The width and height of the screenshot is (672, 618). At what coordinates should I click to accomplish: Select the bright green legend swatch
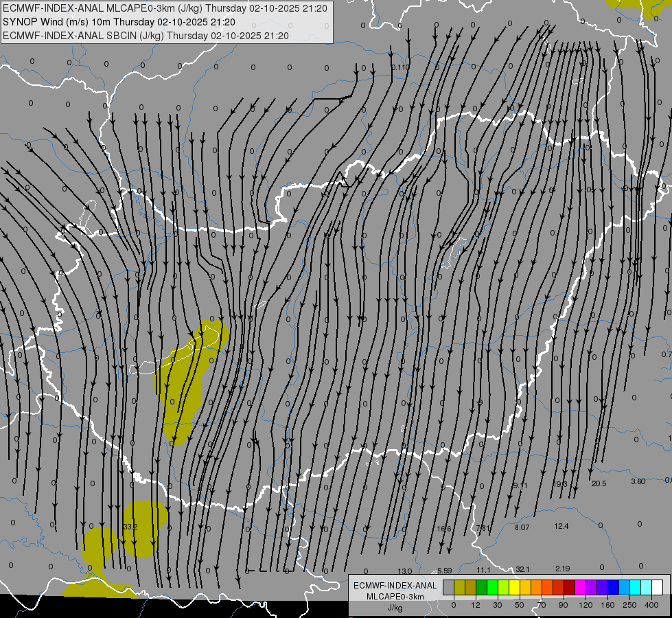click(x=492, y=588)
